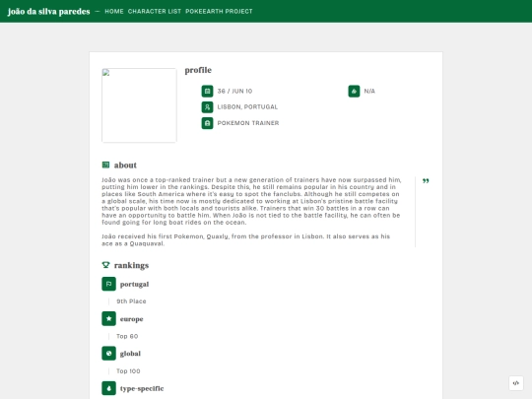
Task: Click the 'Top 60' ranking value
Action: 127,336
